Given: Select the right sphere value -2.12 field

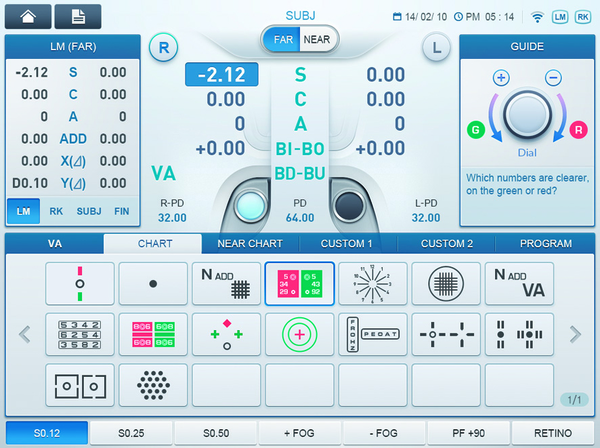Looking at the screenshot, I should pos(222,74).
